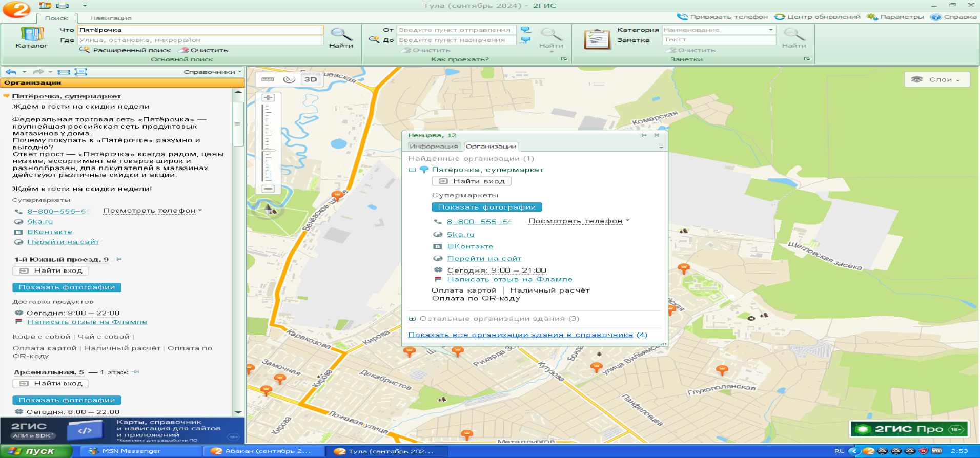Screen dimensions: 980x458
Task: Pin the Немцова, 12 popup card
Action: coord(643,135)
